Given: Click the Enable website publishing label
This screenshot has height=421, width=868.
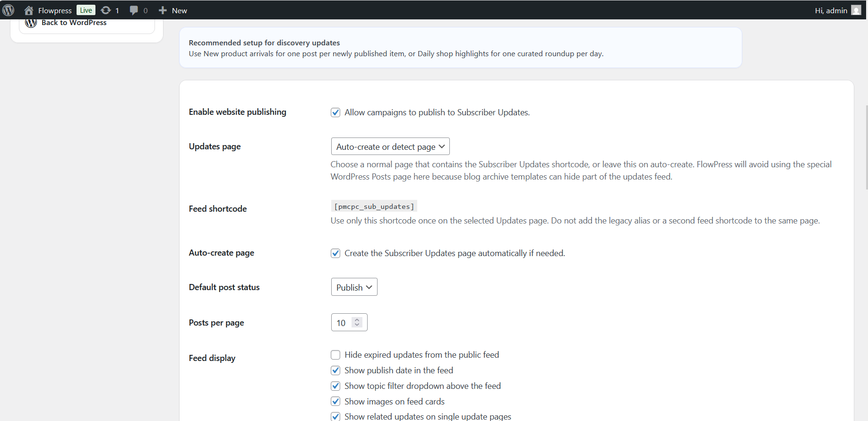Looking at the screenshot, I should point(238,112).
